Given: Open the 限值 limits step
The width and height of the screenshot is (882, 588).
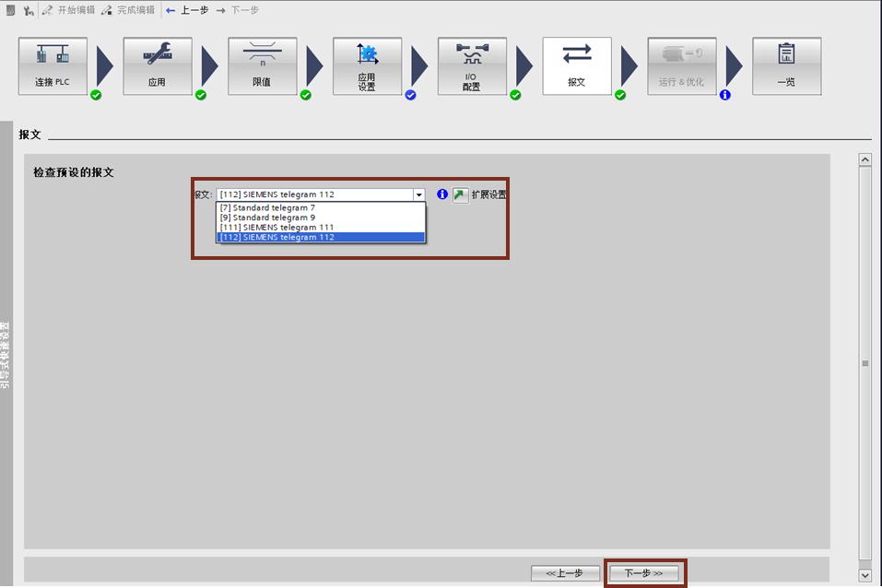Looking at the screenshot, I should tap(263, 65).
